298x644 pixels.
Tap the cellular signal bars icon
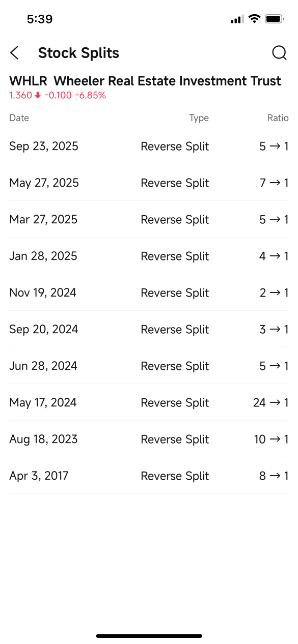coord(237,19)
